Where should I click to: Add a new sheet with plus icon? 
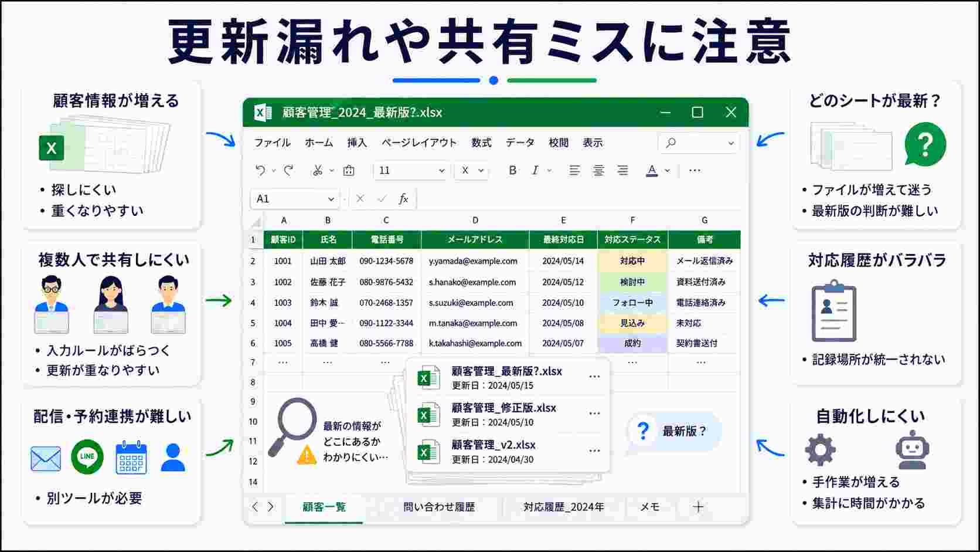[x=698, y=507]
